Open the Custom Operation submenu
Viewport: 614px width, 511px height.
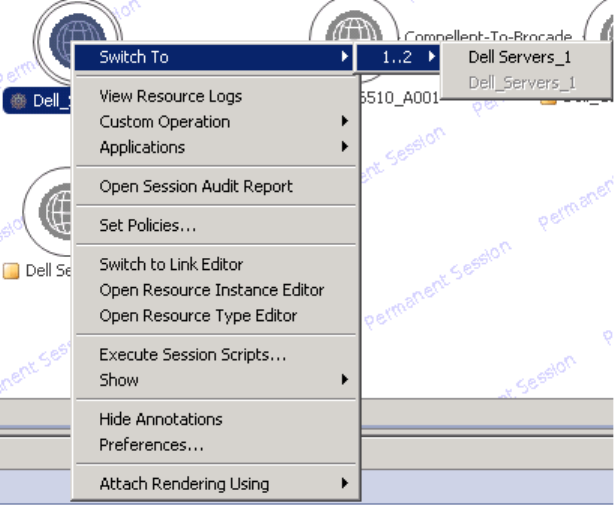[x=213, y=122]
